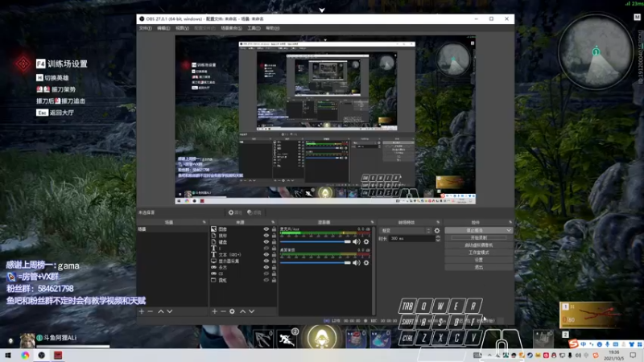Open the 工具 menu
This screenshot has width=644, height=362.
(x=254, y=28)
